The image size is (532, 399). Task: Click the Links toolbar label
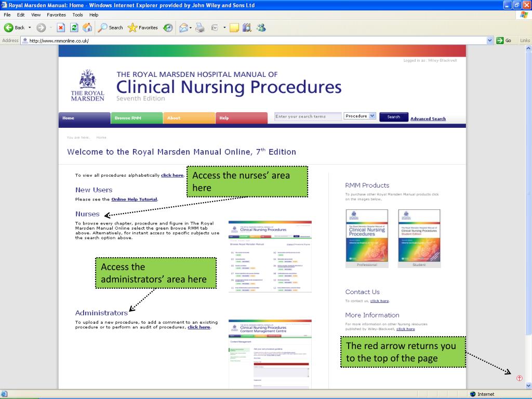click(x=525, y=41)
